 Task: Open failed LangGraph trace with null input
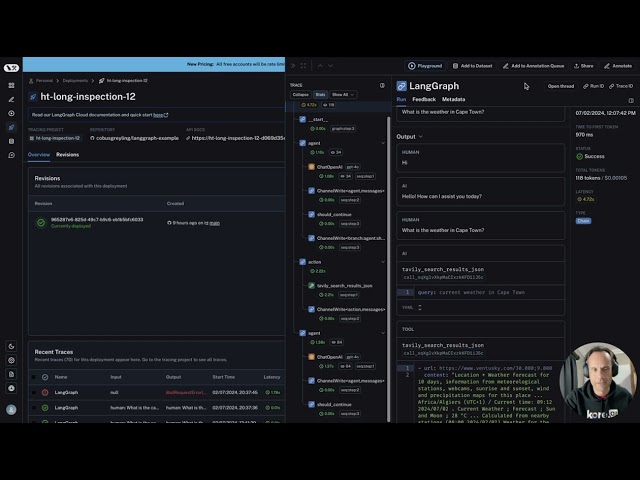pos(157,393)
